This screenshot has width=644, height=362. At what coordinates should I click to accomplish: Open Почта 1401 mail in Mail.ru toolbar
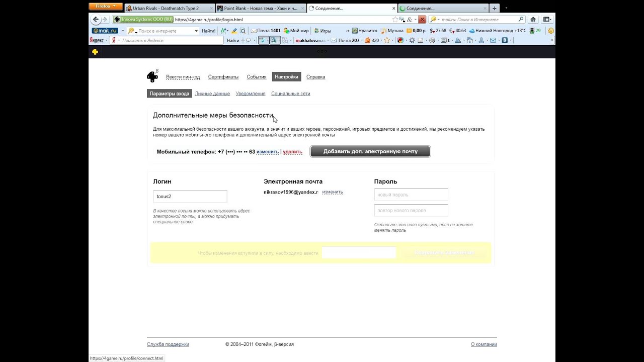click(266, 31)
